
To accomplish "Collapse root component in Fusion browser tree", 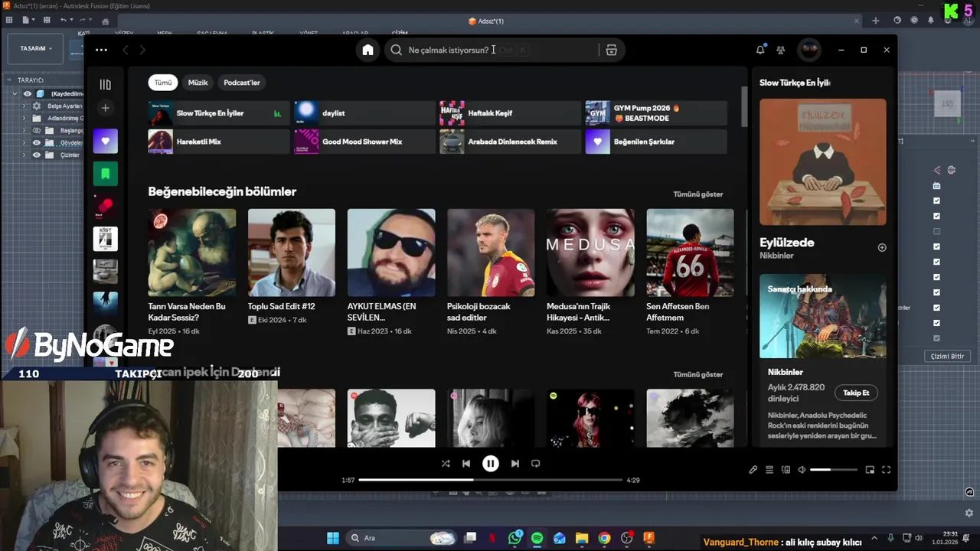I will pos(15,93).
